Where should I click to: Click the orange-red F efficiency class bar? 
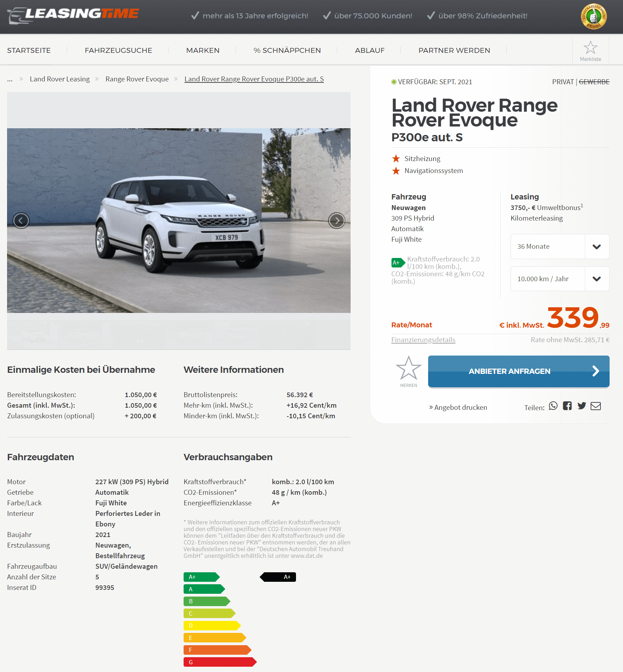tap(217, 650)
